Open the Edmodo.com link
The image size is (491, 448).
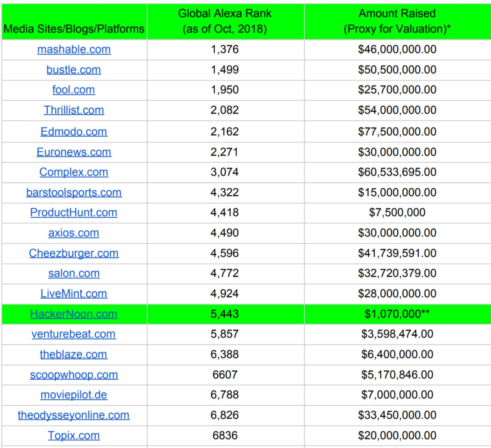point(74,132)
